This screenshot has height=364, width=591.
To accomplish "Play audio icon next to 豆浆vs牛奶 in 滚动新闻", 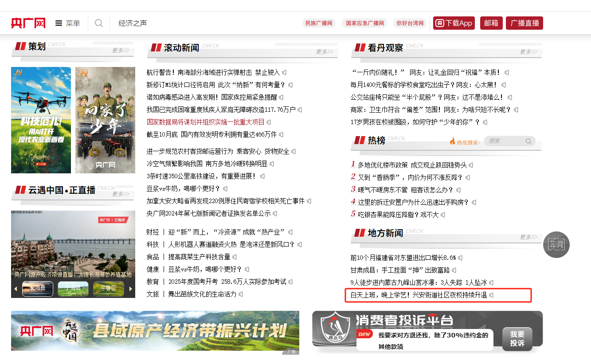I will [225, 188].
